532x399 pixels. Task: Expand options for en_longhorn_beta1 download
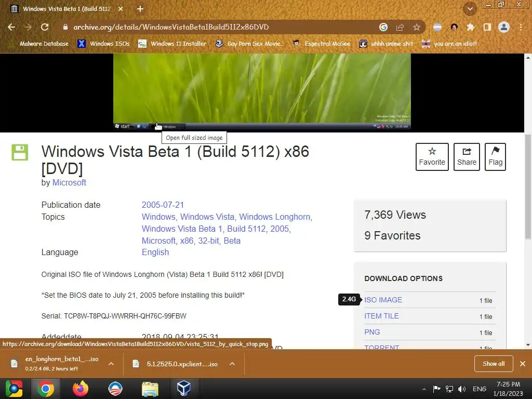click(x=111, y=364)
